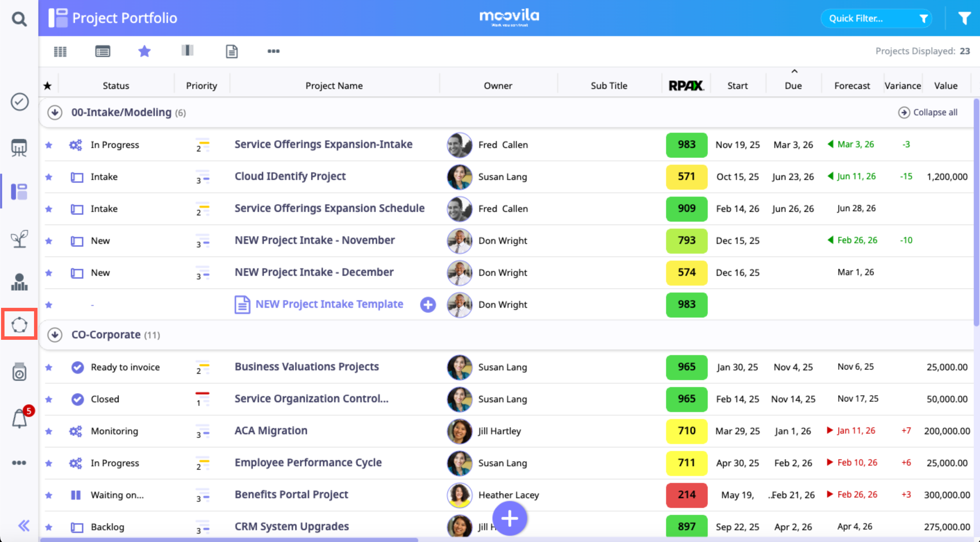
Task: Open the timer clock sidebar icon
Action: coord(19,372)
